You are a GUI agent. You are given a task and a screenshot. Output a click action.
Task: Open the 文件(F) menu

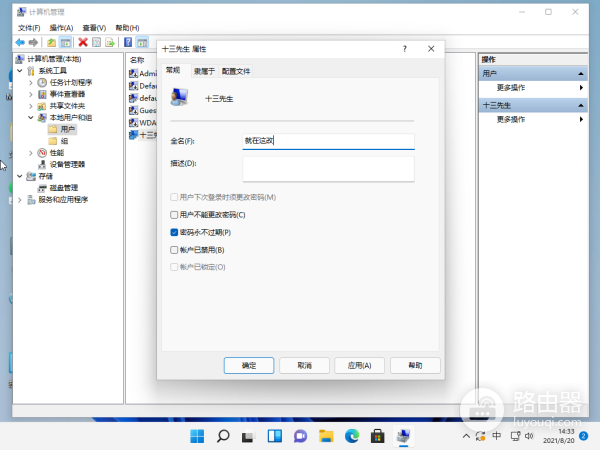coord(29,28)
